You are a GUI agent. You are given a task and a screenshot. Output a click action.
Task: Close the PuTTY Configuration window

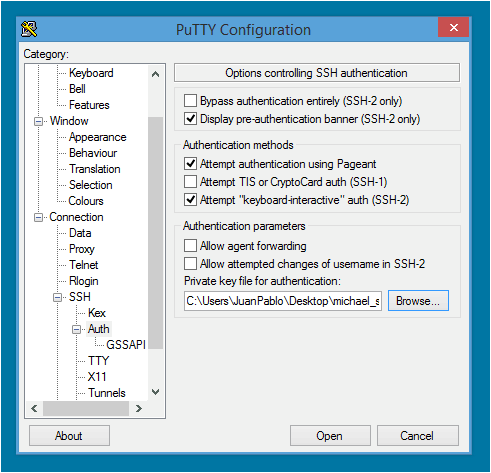pos(453,27)
